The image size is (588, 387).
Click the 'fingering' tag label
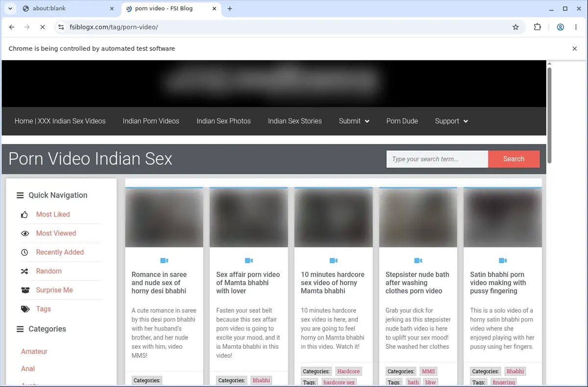pyautogui.click(x=504, y=382)
